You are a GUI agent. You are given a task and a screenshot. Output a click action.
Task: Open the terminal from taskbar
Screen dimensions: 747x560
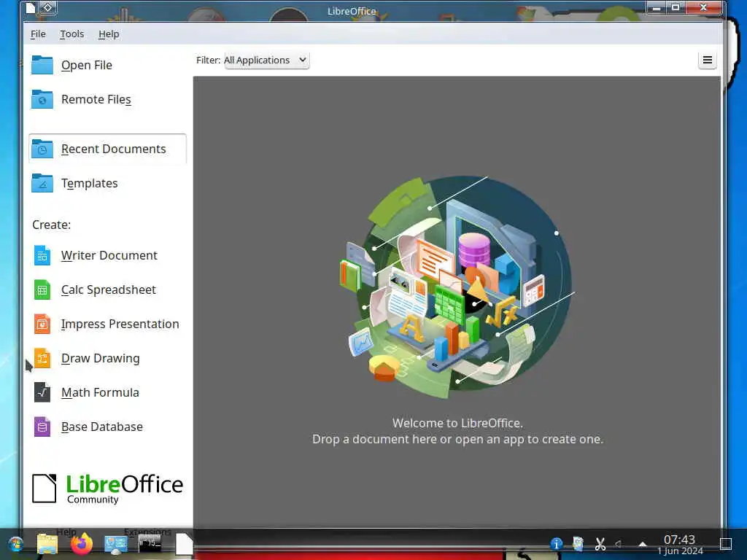coord(150,543)
